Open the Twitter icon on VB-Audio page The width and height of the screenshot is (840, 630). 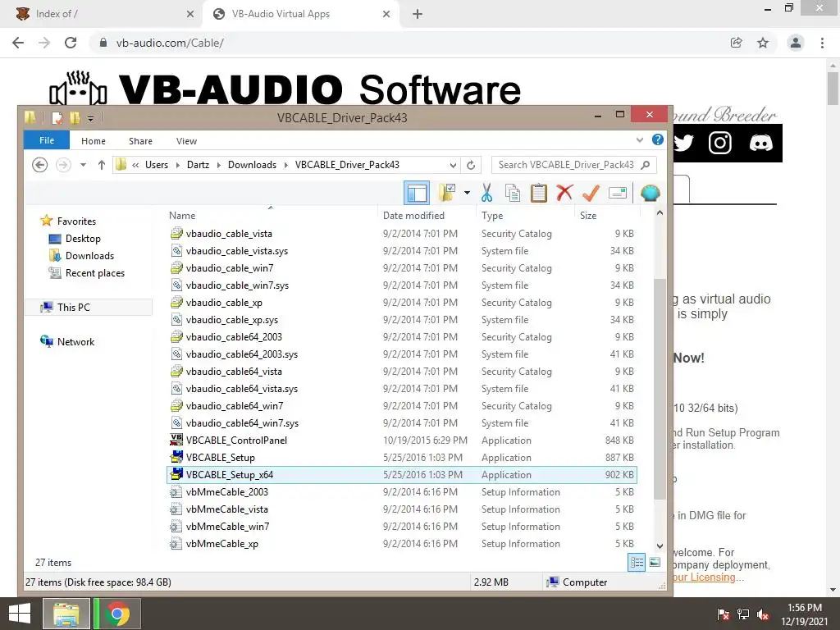pyautogui.click(x=682, y=143)
